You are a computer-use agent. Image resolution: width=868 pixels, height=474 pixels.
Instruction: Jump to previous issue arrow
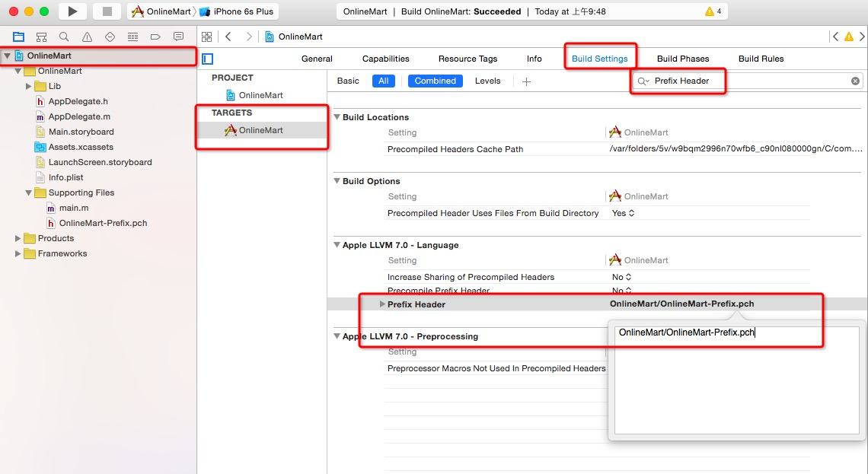pos(835,37)
